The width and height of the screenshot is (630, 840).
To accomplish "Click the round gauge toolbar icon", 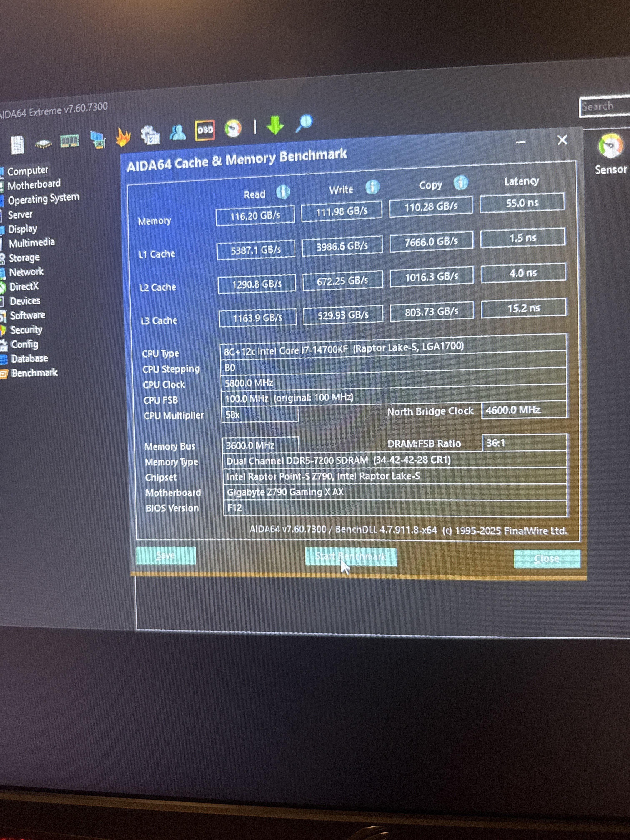I will [x=233, y=128].
